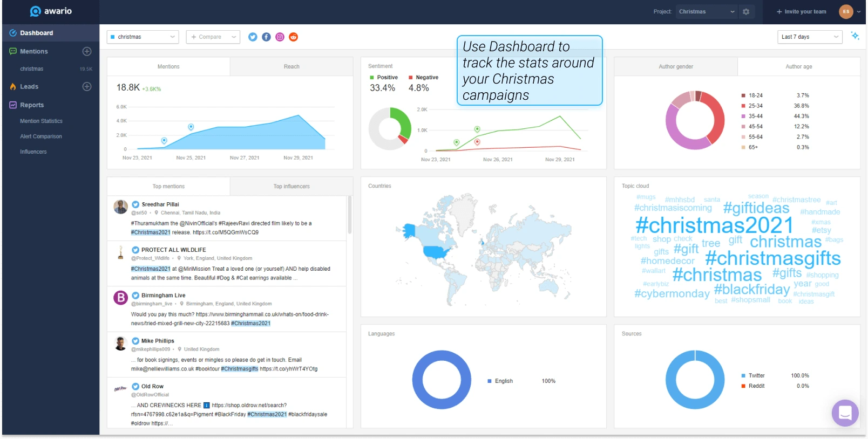Open the Dashboard section
This screenshot has height=439, width=868.
(x=51, y=33)
